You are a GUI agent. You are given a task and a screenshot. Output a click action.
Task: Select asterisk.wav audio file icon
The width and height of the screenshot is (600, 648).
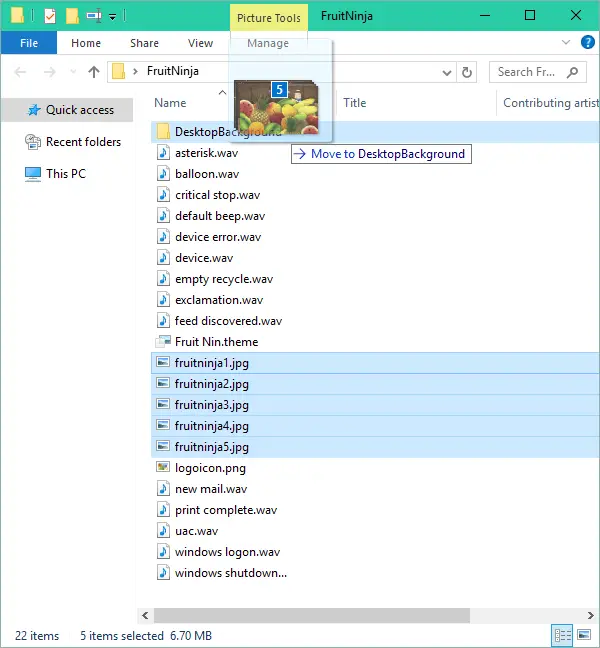163,153
